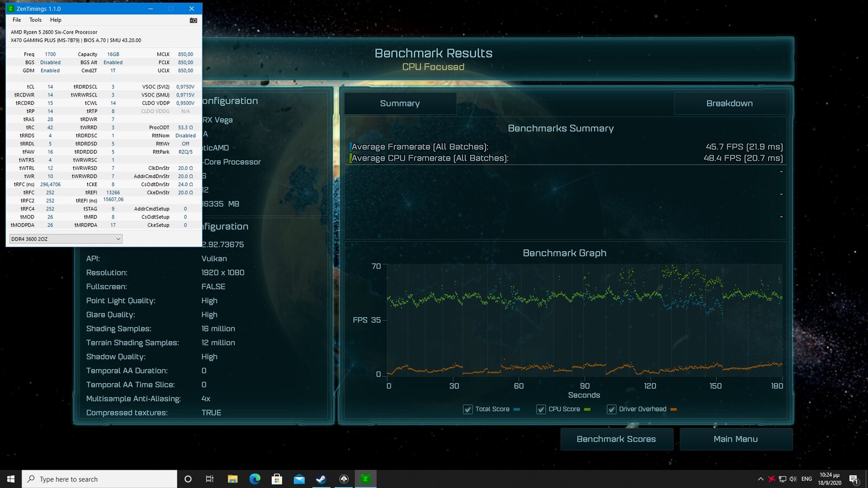
Task: Click the CLDO VDDP value 0,9500V
Action: (x=186, y=103)
